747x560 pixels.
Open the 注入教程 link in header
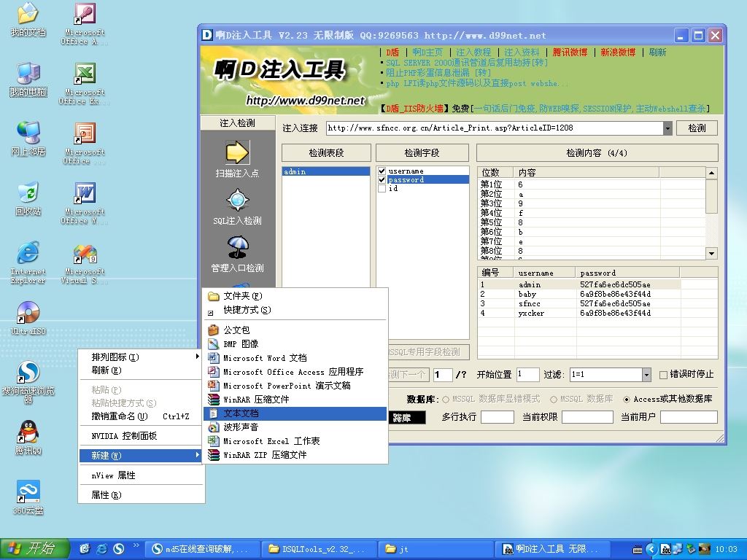point(473,52)
